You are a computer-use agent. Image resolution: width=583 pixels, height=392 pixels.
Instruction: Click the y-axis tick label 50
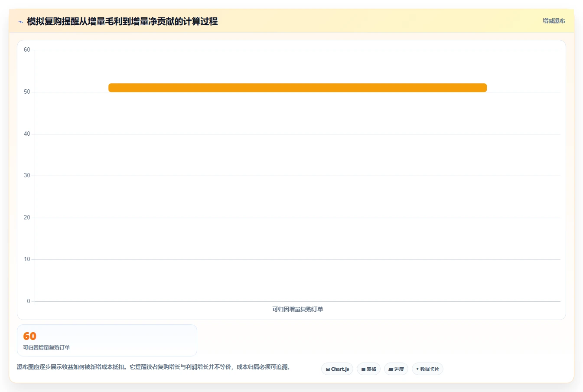pyautogui.click(x=27, y=92)
